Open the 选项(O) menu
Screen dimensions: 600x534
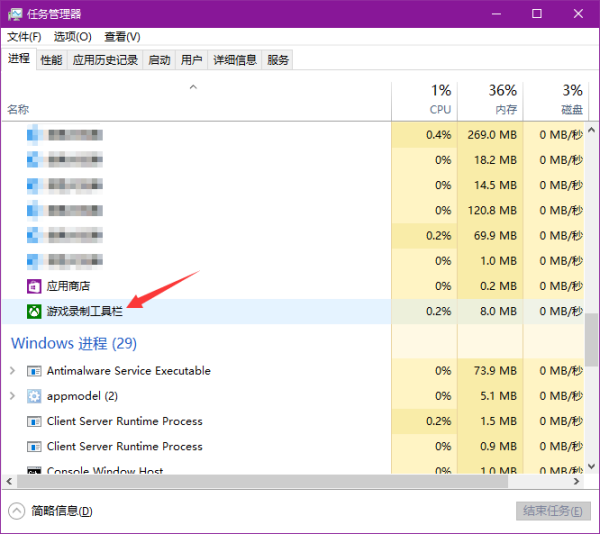point(73,37)
